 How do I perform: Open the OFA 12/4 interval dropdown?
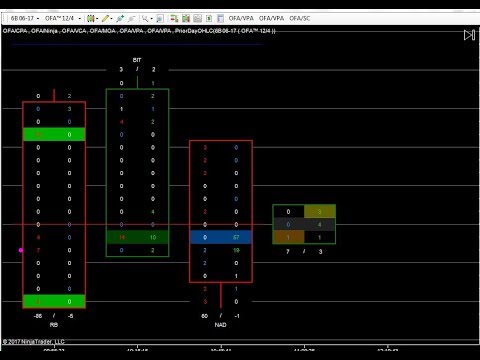[x=63, y=18]
